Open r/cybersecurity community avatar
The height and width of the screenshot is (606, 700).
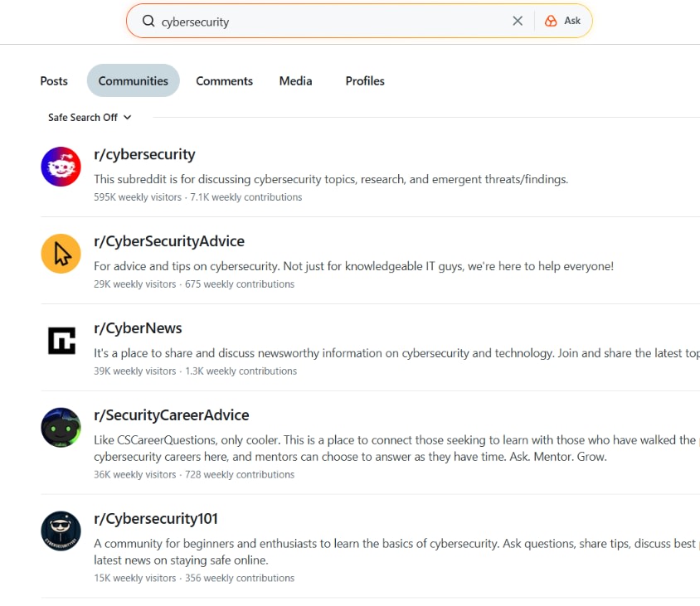(61, 167)
